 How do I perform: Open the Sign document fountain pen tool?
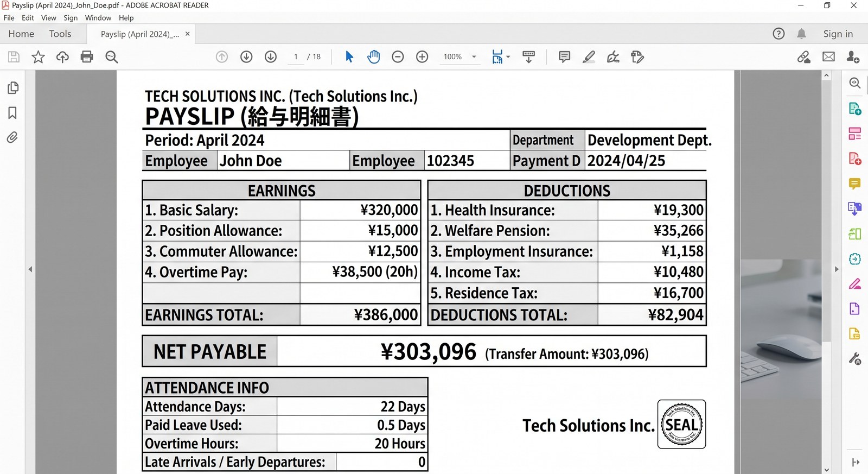(613, 56)
